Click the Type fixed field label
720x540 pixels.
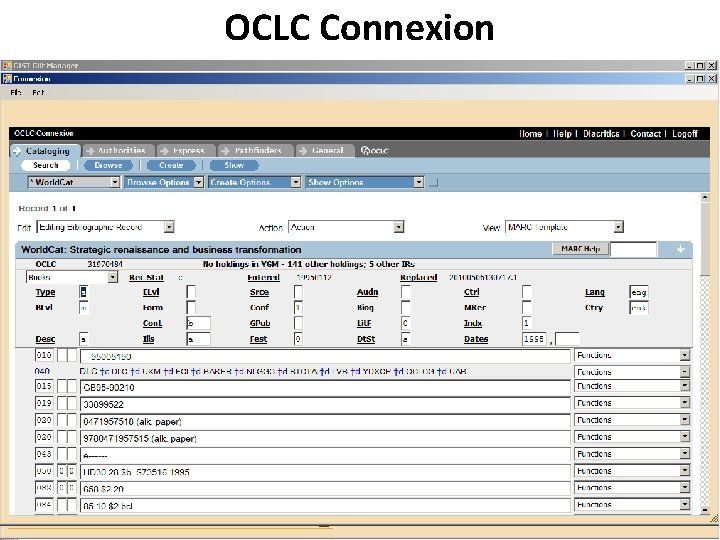[x=45, y=292]
